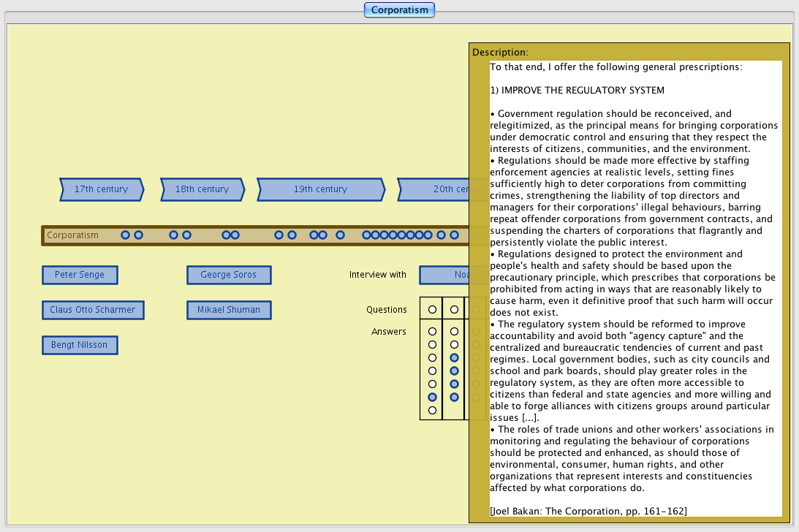Open the Bengt Nilsson entry
Image resolution: width=799 pixels, height=532 pixels.
pos(80,345)
